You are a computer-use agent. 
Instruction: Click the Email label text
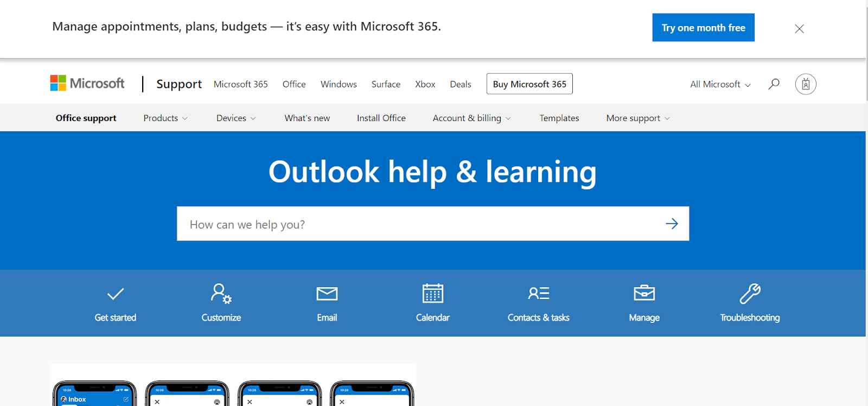click(x=327, y=318)
